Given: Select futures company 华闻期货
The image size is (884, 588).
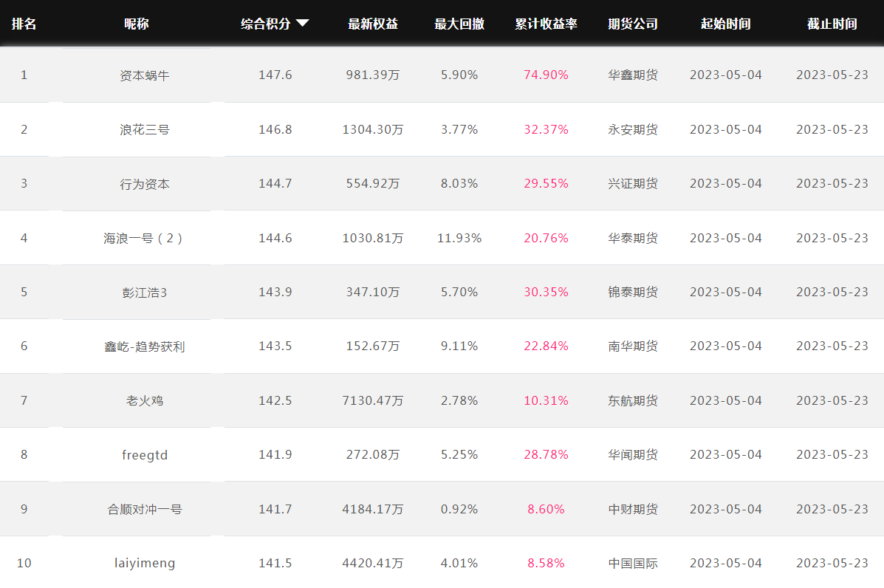Looking at the screenshot, I should [x=633, y=454].
